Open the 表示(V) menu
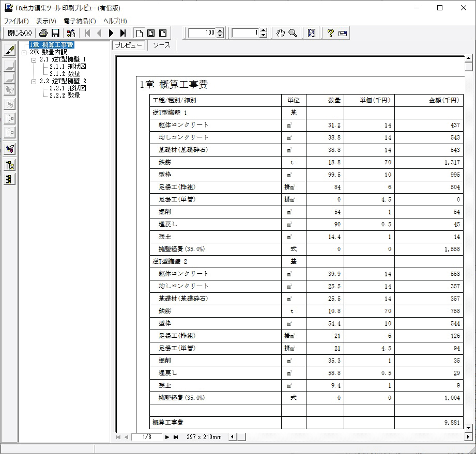 point(46,21)
